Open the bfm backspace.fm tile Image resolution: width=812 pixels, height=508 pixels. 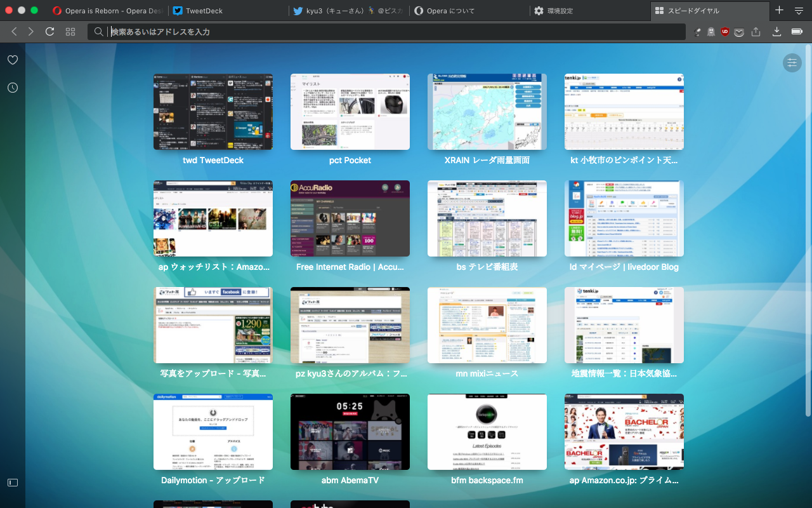pyautogui.click(x=487, y=432)
